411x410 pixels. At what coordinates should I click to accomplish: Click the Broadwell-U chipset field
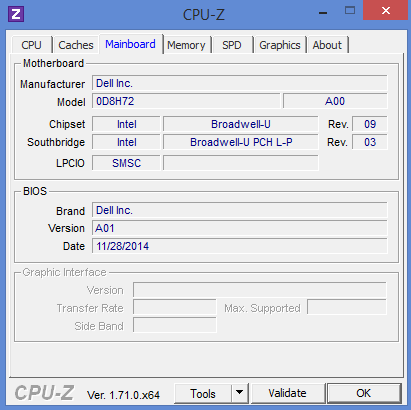coord(241,124)
